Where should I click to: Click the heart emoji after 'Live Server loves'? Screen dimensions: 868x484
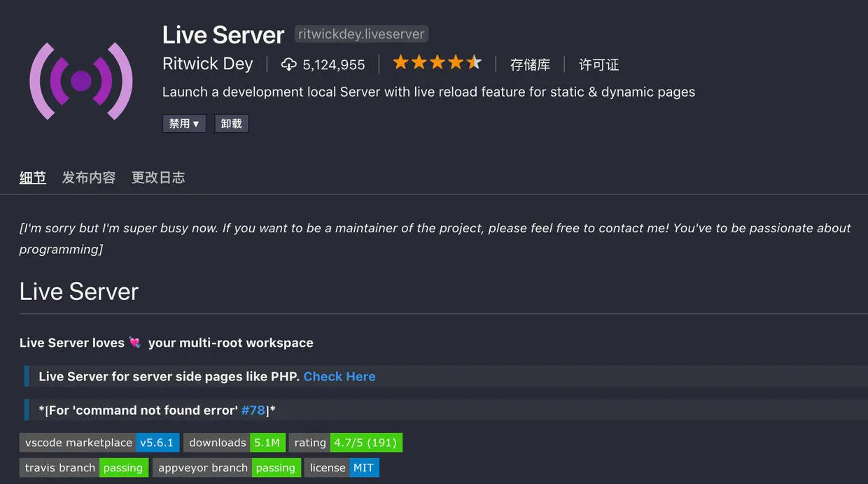(x=135, y=343)
